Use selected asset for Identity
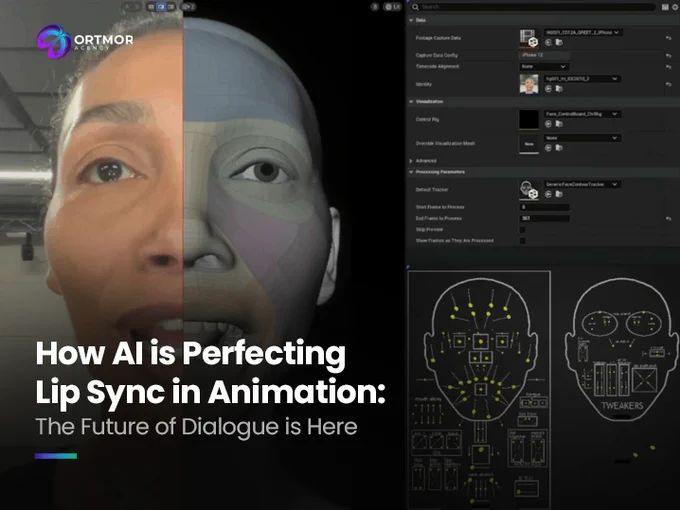The height and width of the screenshot is (510, 680). [548, 89]
